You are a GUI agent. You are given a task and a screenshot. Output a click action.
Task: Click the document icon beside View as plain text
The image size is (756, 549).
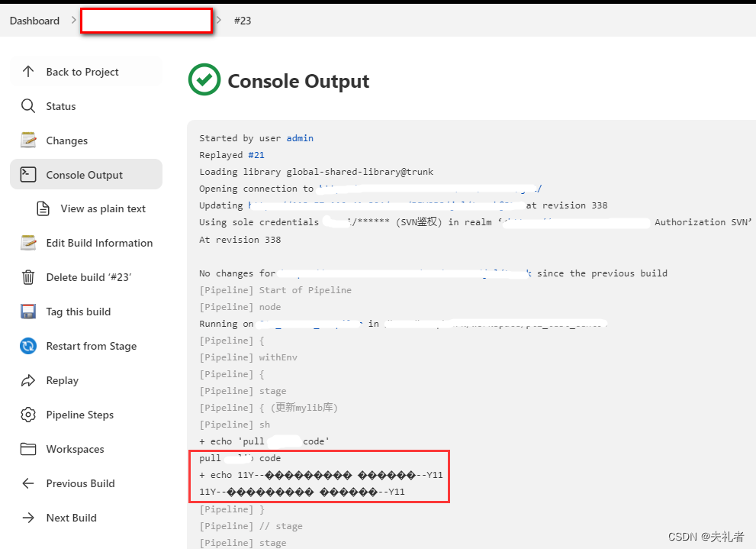click(x=43, y=209)
